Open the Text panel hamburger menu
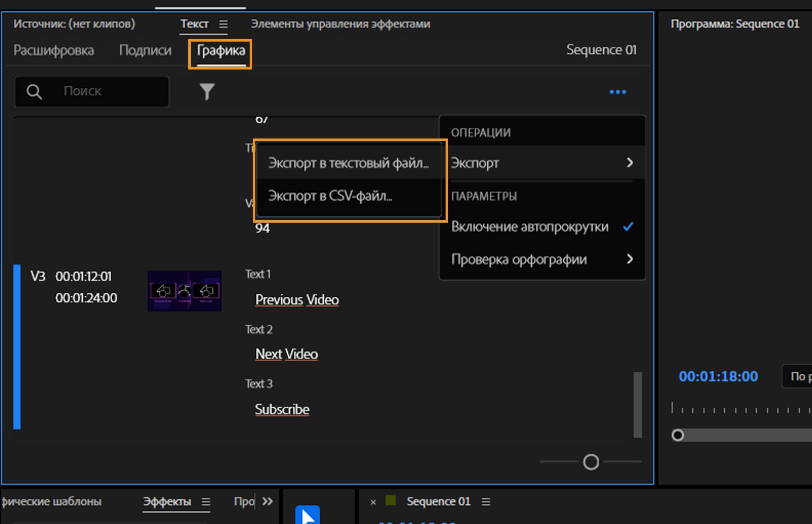 [x=223, y=24]
